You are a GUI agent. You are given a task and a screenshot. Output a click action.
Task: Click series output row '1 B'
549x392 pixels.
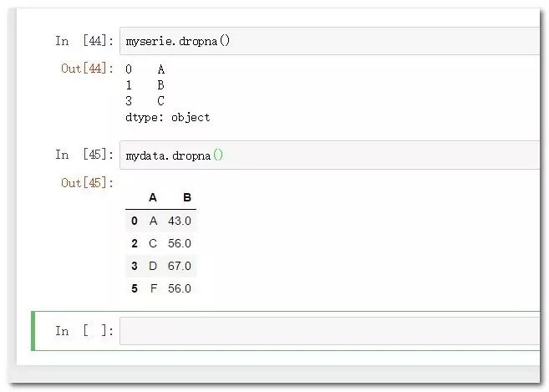point(145,85)
